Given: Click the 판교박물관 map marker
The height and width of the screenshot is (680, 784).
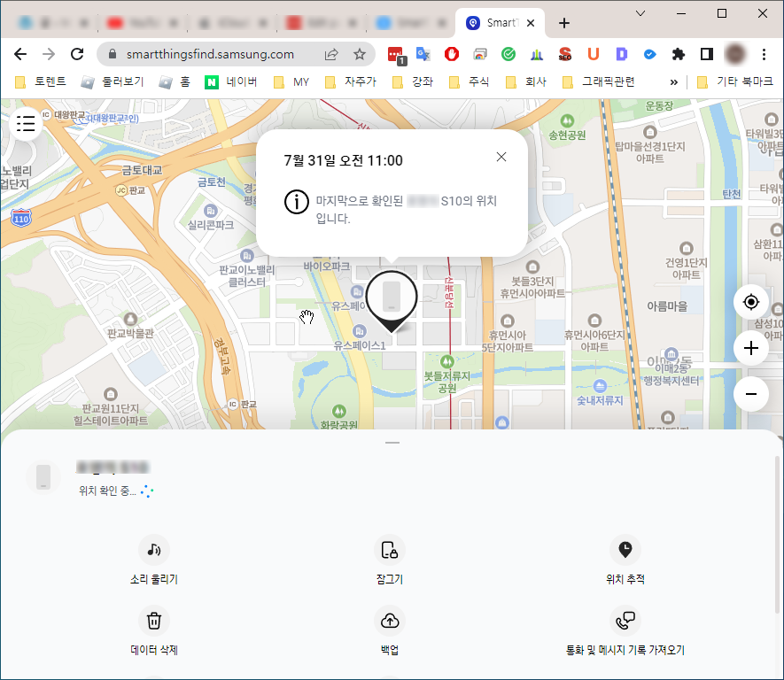Looking at the screenshot, I should tap(130, 319).
